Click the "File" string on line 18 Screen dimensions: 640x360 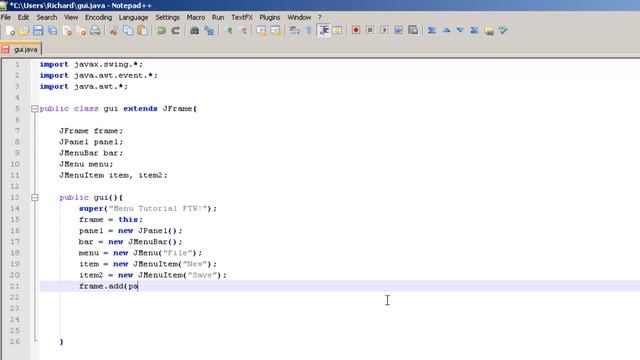point(178,253)
